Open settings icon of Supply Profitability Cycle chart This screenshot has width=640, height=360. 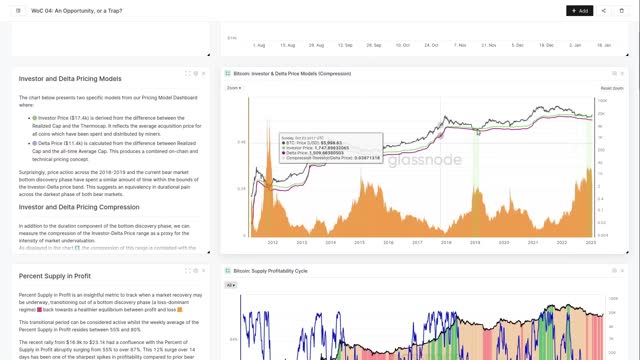(614, 271)
